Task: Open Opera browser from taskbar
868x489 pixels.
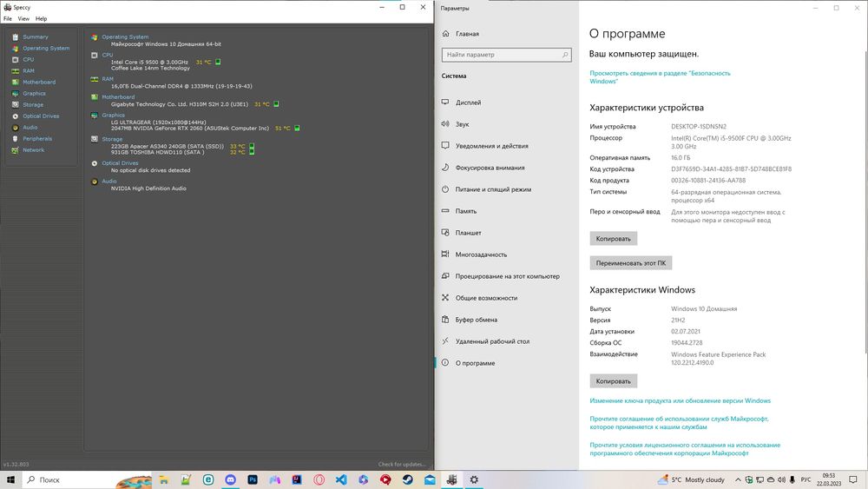Action: pyautogui.click(x=319, y=479)
